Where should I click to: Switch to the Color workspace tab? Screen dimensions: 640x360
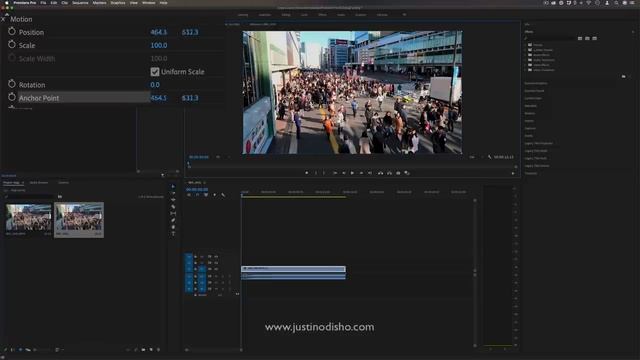coord(304,15)
